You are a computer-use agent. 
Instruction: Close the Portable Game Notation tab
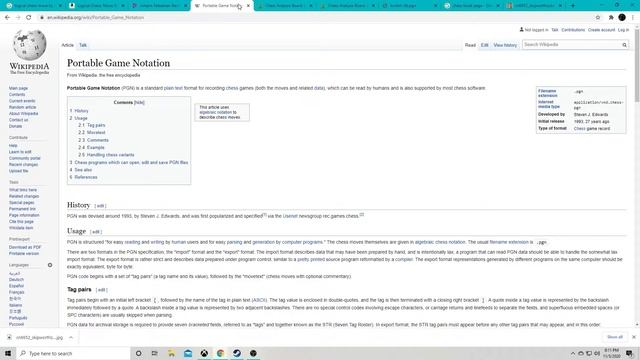point(248,6)
